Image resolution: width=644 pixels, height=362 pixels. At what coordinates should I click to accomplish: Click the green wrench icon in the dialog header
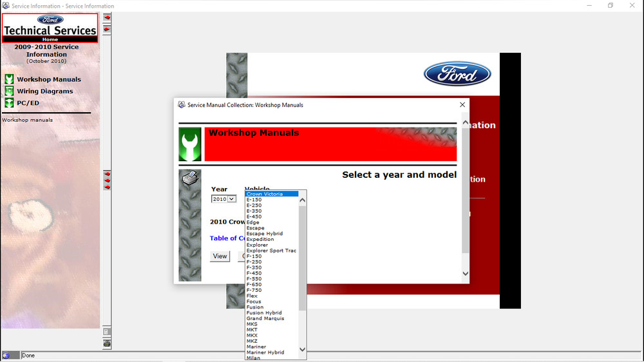[x=190, y=144]
